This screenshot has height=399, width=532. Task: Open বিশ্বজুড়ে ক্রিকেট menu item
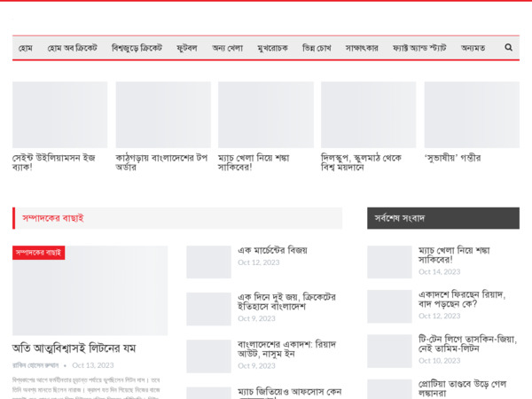137,48
